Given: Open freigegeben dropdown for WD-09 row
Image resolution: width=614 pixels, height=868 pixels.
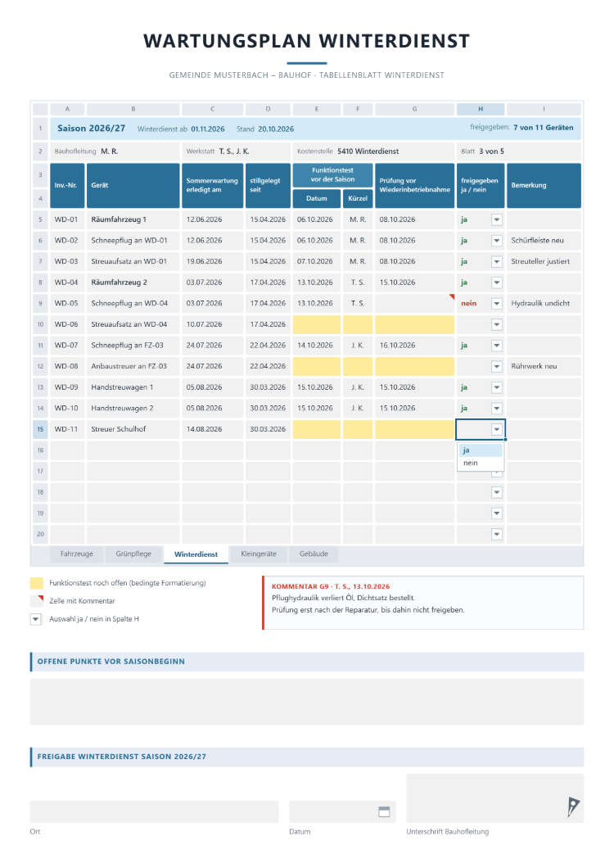Looking at the screenshot, I should (497, 387).
